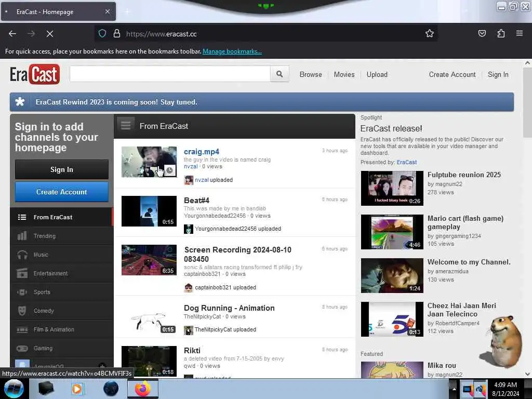The height and width of the screenshot is (399, 532).
Task: Click the globe taskbar icon
Action: [x=111, y=389]
